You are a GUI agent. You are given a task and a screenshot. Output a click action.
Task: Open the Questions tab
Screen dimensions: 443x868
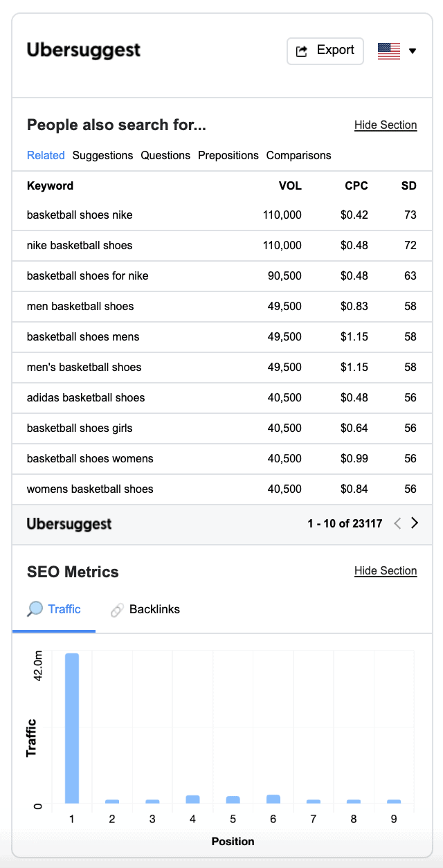click(165, 156)
